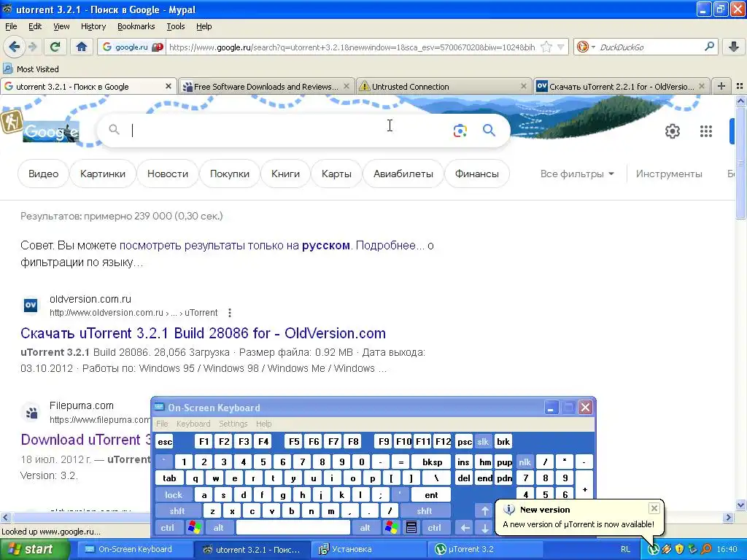Open the History menu
Viewport: 747px width, 560px height.
coord(93,26)
